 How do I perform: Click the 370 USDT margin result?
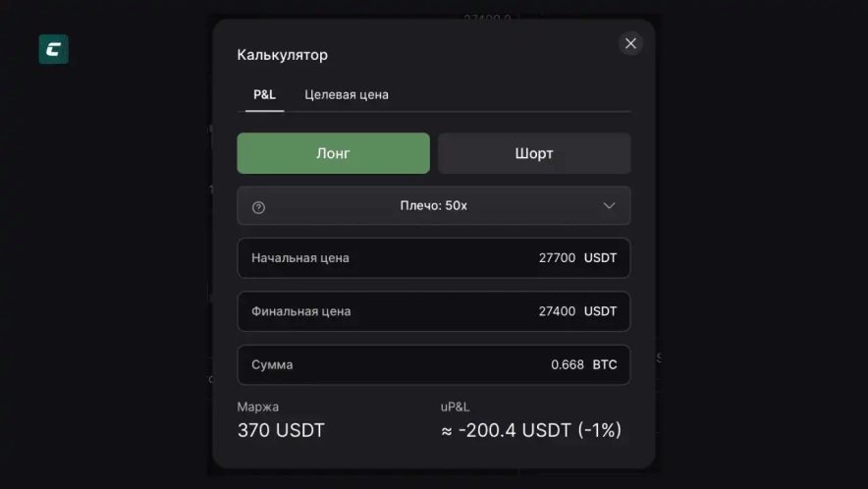(x=281, y=430)
